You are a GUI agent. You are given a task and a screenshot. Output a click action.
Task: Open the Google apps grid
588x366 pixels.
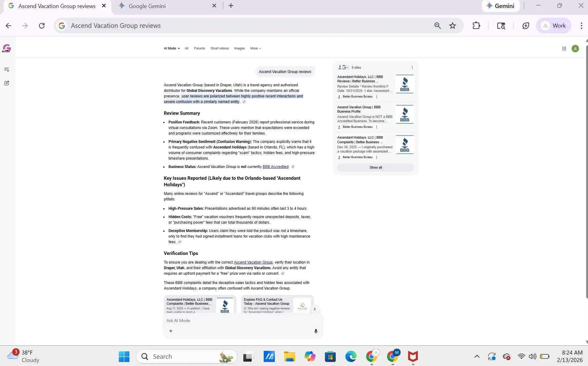click(564, 49)
